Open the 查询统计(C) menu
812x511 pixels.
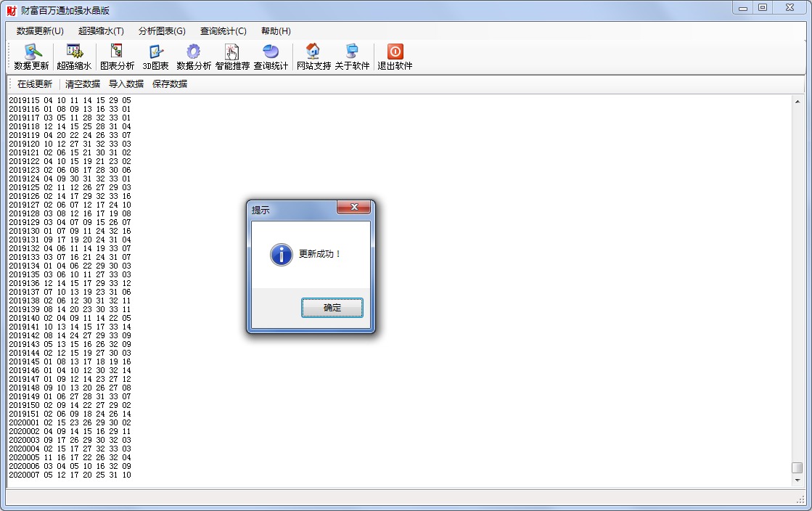[x=223, y=31]
